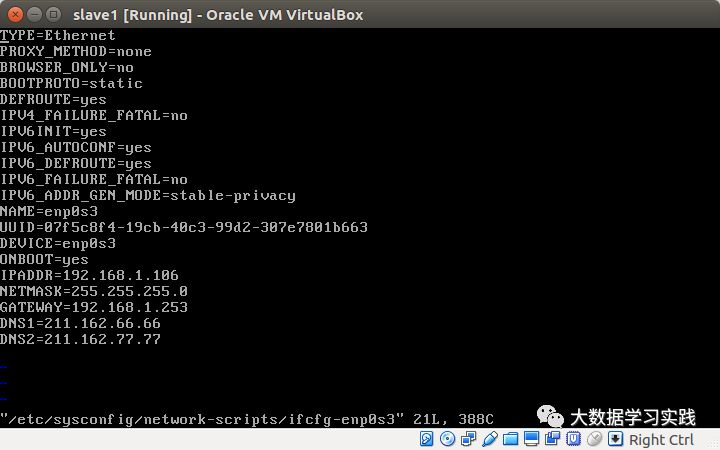This screenshot has height=450, width=720.
Task: Minimize the slave1 VirtualBox window
Action: pos(34,15)
